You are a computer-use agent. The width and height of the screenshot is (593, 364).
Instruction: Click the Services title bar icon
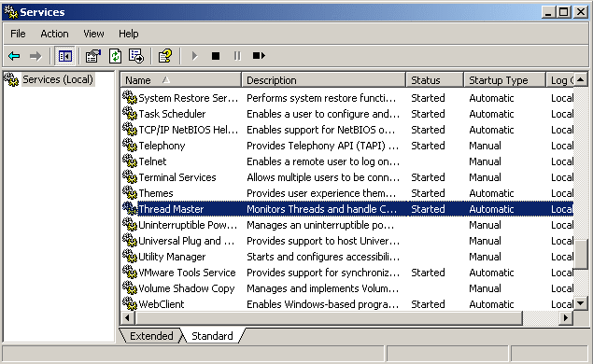(11, 12)
